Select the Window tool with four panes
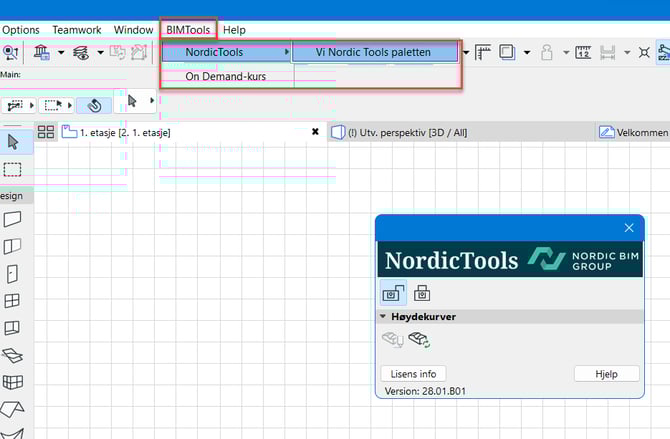The width and height of the screenshot is (670, 439). [12, 301]
